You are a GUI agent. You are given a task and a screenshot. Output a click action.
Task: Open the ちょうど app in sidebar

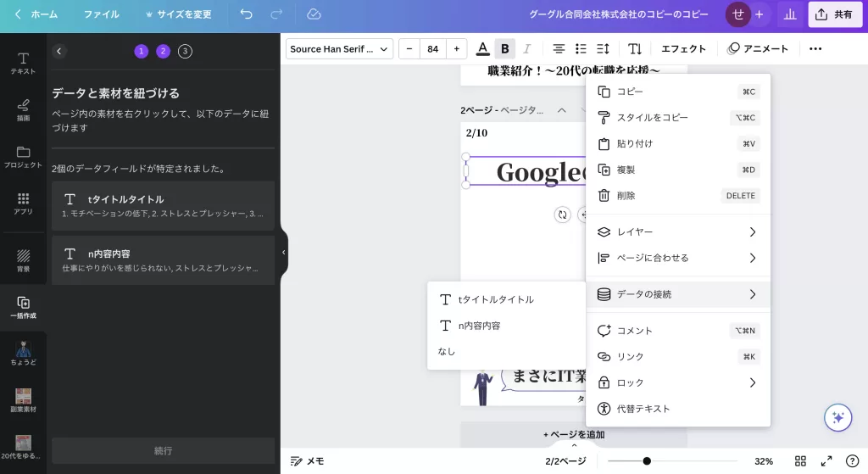(23, 354)
